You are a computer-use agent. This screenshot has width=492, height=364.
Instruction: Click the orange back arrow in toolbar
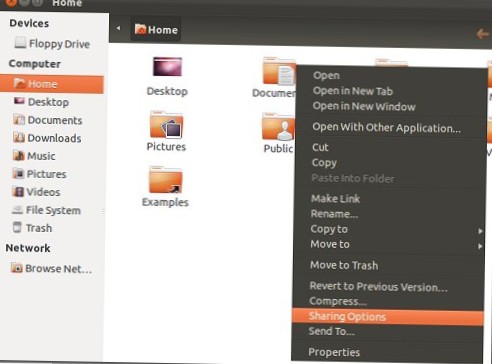(x=482, y=34)
